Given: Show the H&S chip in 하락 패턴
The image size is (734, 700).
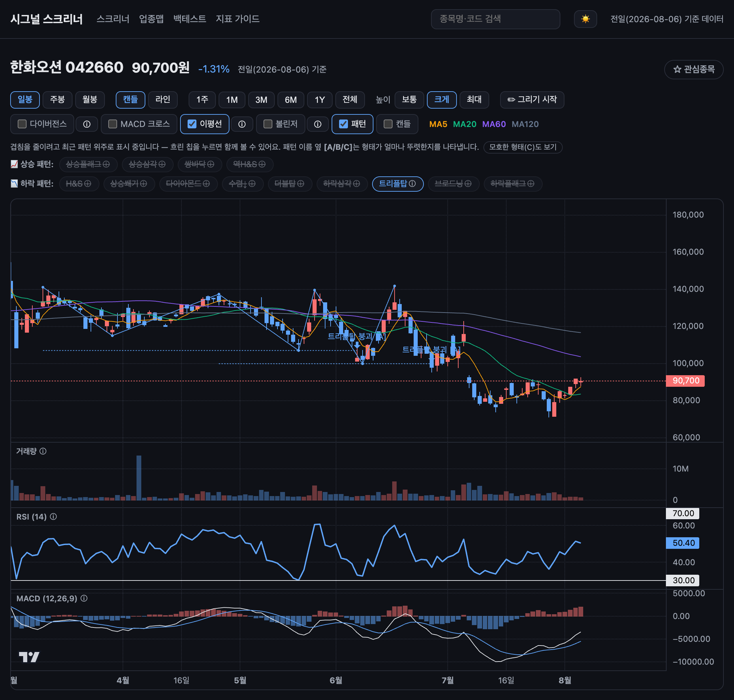Looking at the screenshot, I should pyautogui.click(x=79, y=184).
